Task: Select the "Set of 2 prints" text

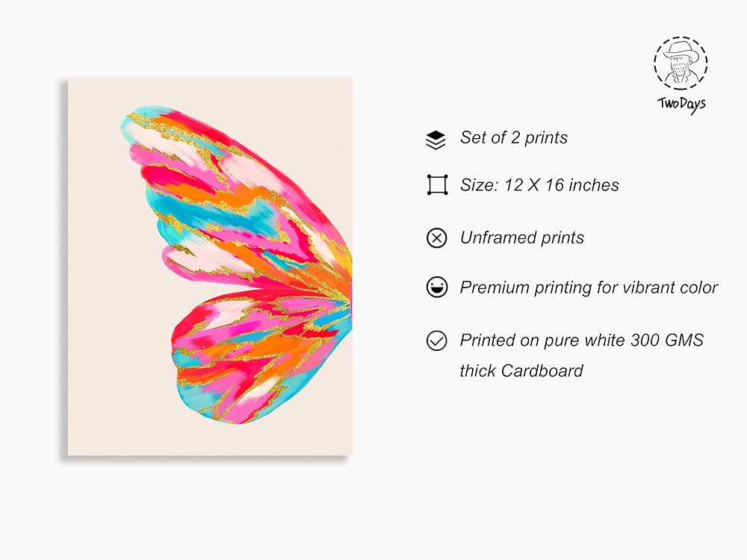Action: coord(514,138)
